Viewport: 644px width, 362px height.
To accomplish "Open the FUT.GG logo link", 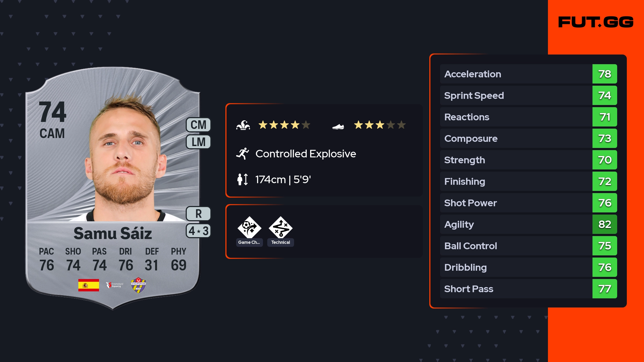I will (x=596, y=22).
